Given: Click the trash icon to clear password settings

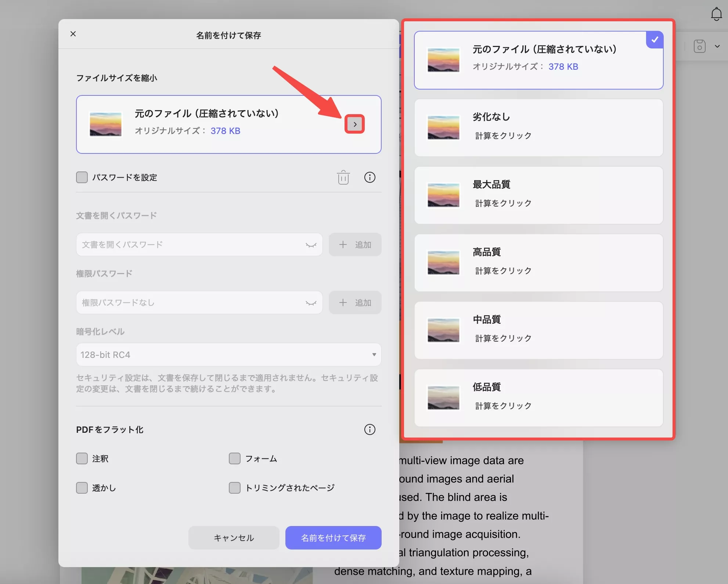Looking at the screenshot, I should (343, 177).
